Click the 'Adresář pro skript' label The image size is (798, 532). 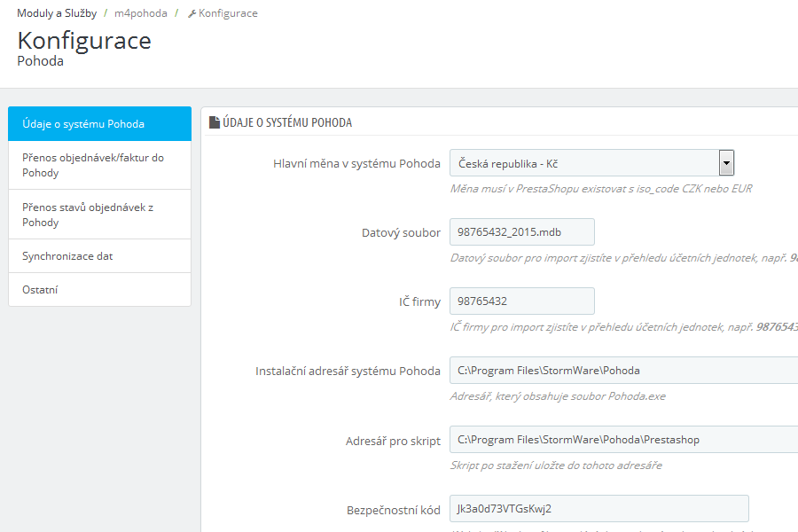pyautogui.click(x=393, y=441)
